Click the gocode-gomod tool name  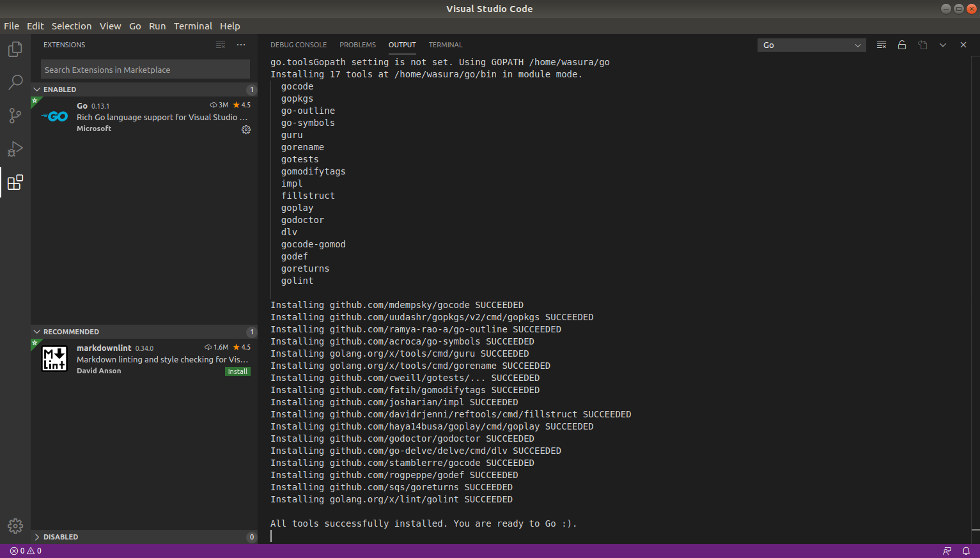coord(313,244)
